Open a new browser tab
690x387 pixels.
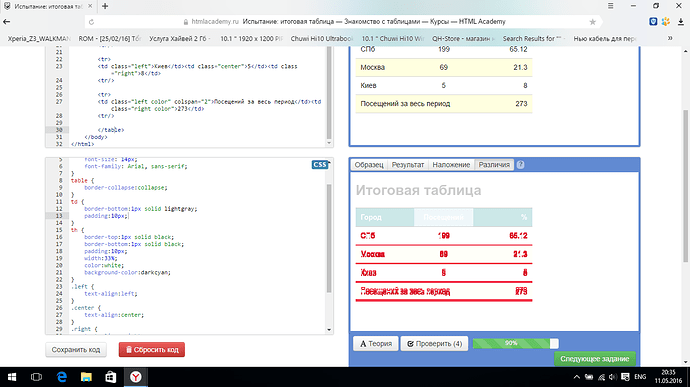click(105, 6)
